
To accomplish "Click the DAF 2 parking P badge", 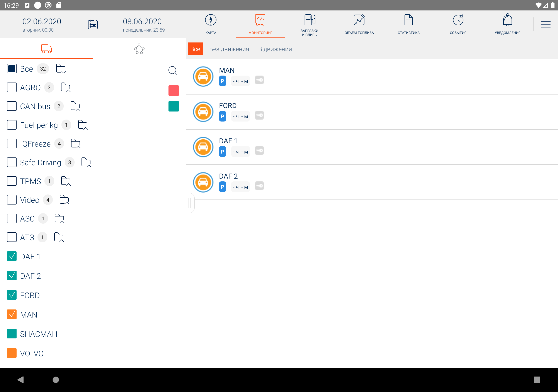I will 222,187.
